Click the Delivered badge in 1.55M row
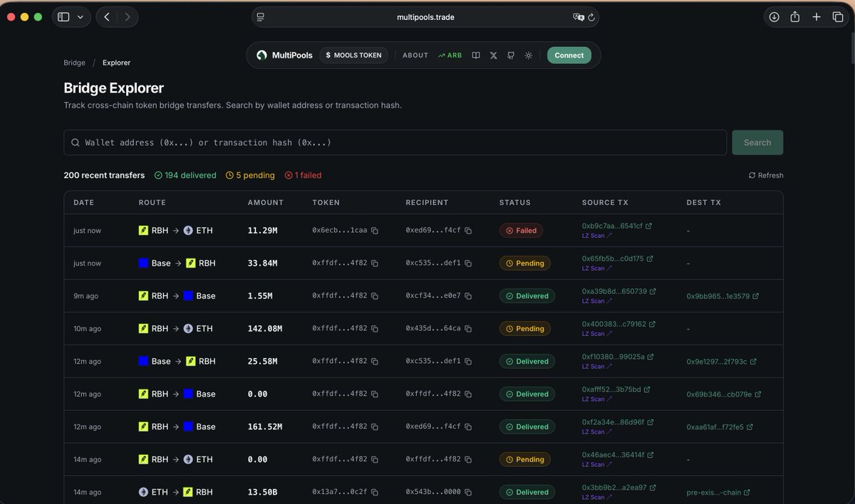 pos(527,296)
